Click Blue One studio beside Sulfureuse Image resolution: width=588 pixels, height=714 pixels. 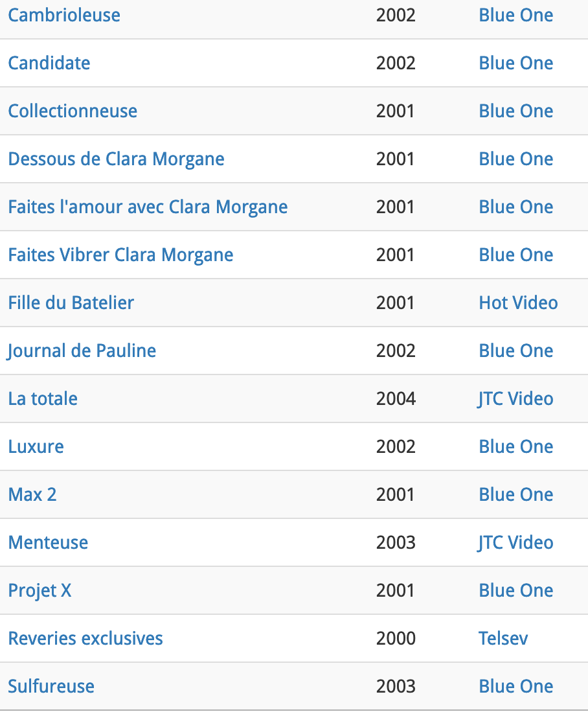(515, 686)
